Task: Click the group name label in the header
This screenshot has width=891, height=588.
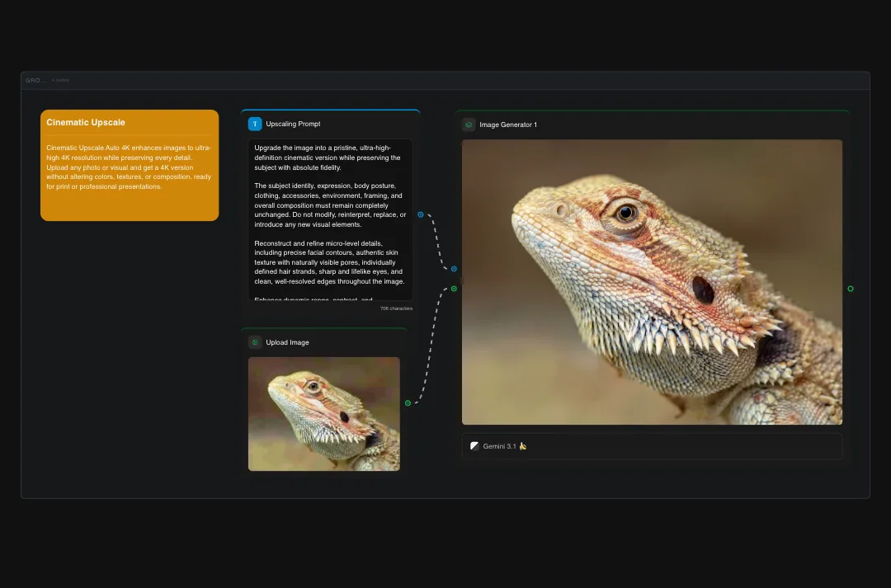Action: 35,81
